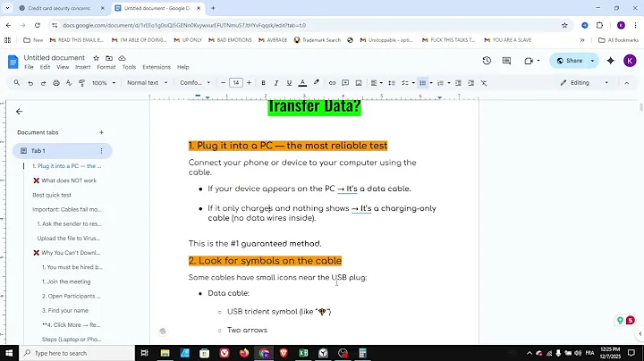Open the search the menus magnifier icon
644x361 pixels.
(17, 83)
